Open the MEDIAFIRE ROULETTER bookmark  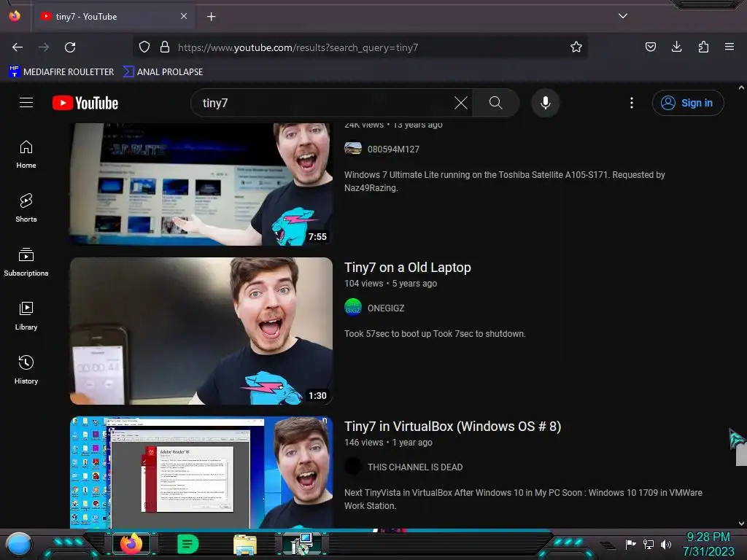click(x=61, y=72)
